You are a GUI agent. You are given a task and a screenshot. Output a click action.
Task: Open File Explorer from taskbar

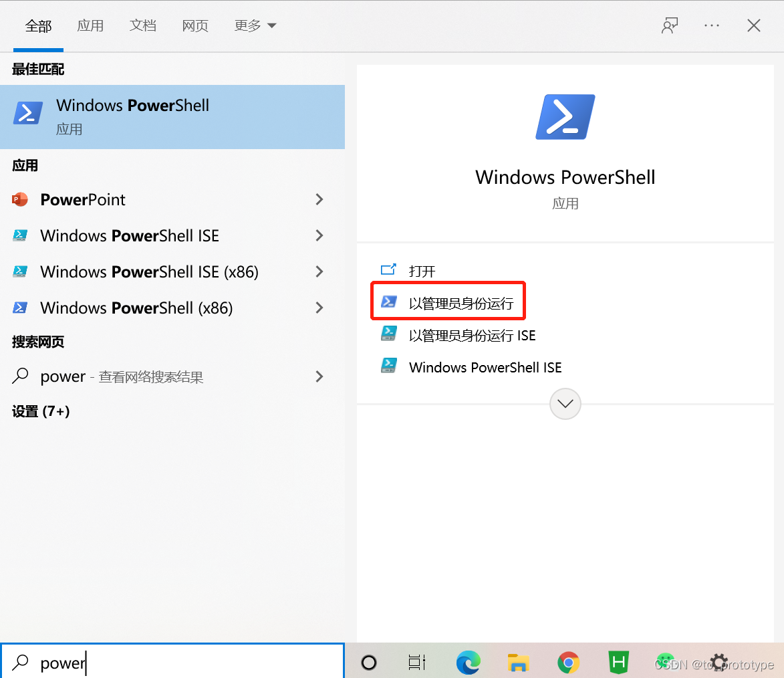pyautogui.click(x=518, y=663)
